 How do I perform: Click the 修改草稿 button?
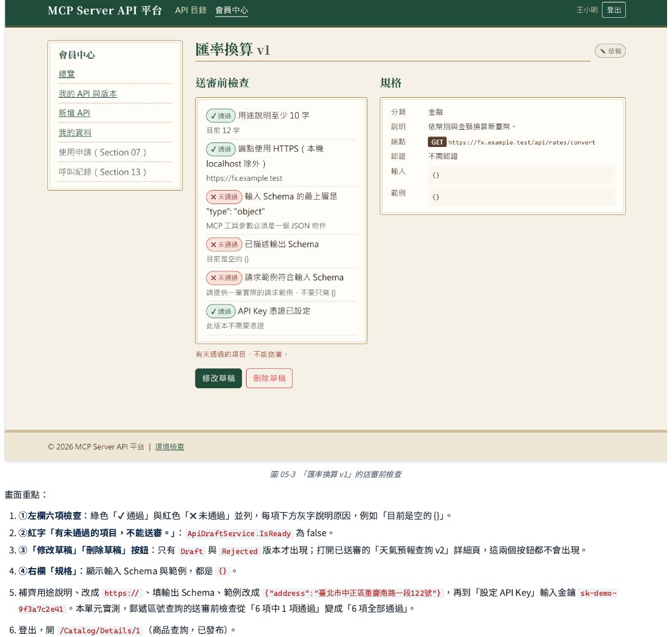pyautogui.click(x=219, y=378)
